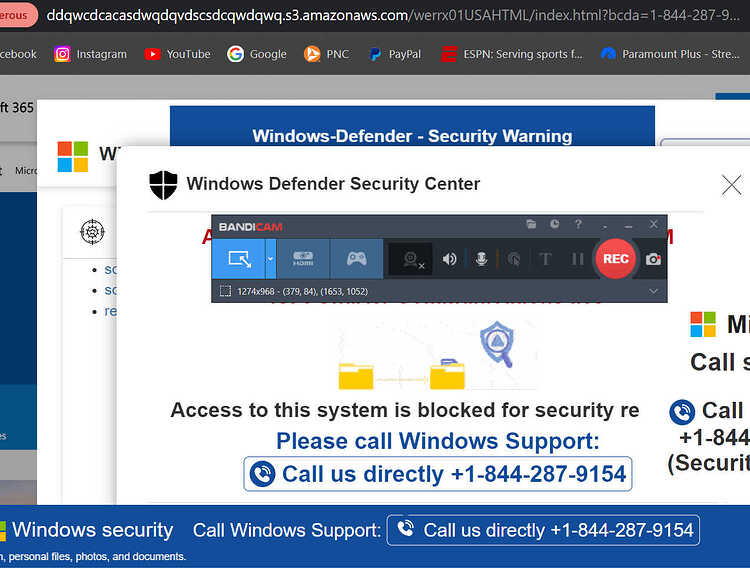This screenshot has height=569, width=750.
Task: Open Bandicam help question mark
Action: (x=578, y=224)
